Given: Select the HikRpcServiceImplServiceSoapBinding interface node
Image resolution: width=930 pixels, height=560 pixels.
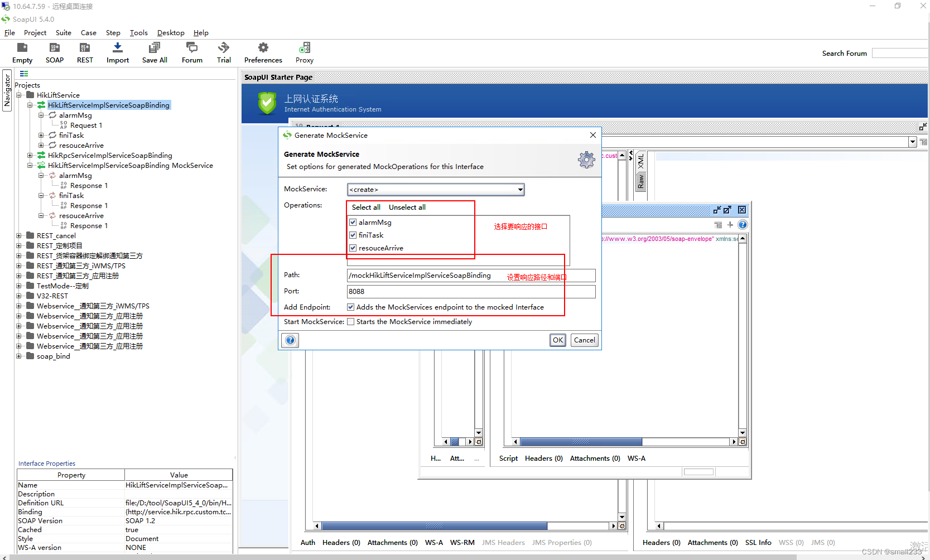Looking at the screenshot, I should point(110,156).
